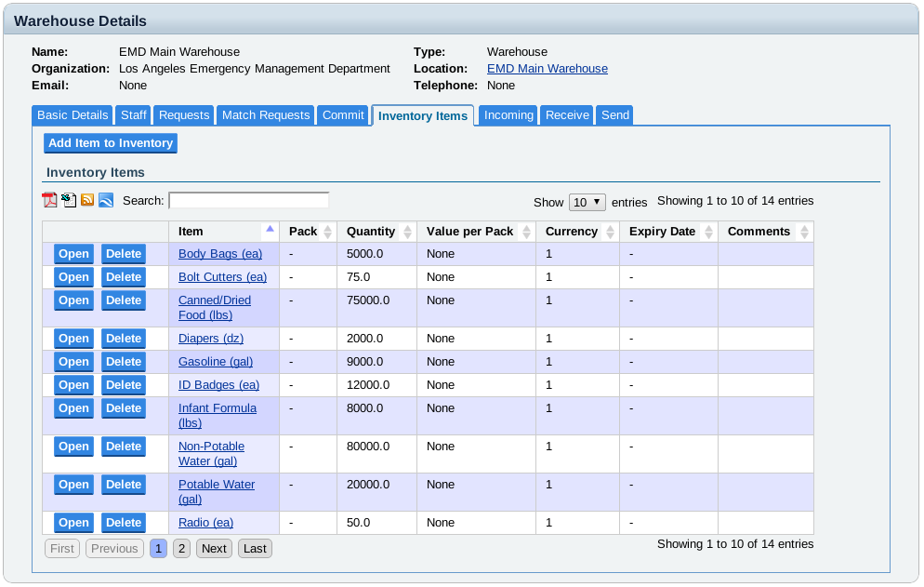Click the blue KML export icon
Screen dimensions: 924x587
(106, 200)
